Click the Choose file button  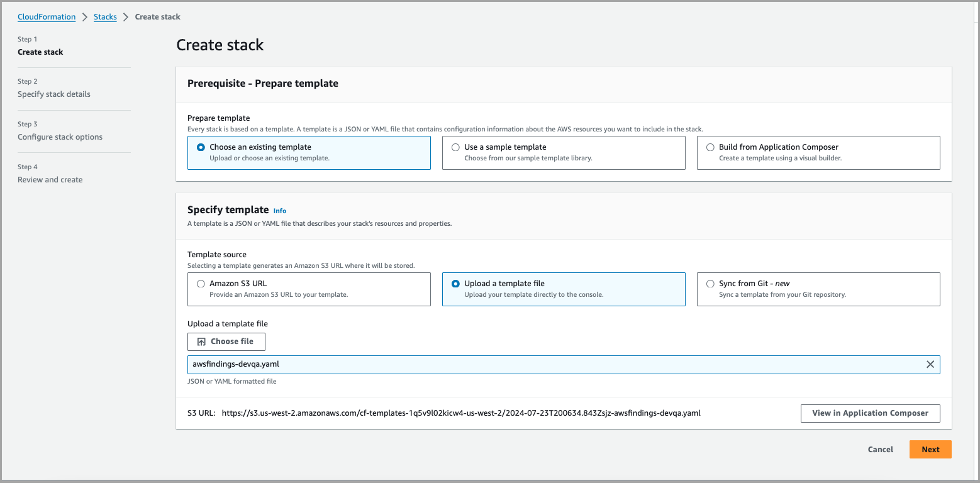226,341
